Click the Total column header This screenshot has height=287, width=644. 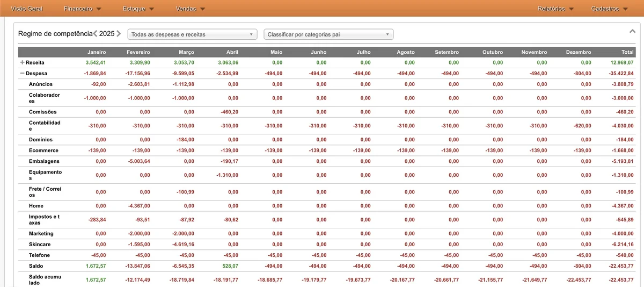(627, 52)
